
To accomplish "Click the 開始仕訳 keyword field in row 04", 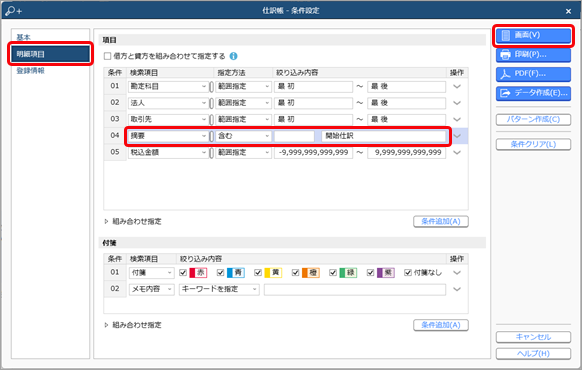I will 384,136.
